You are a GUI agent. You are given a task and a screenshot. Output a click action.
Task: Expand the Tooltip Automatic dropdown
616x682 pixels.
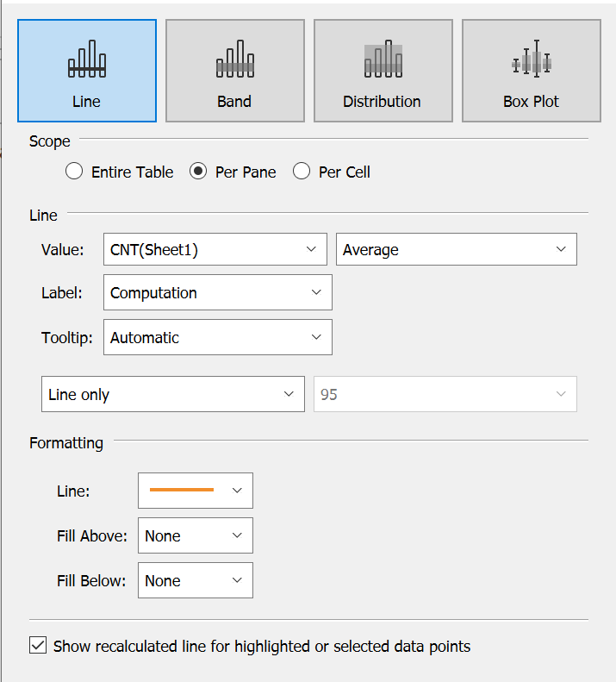coord(217,338)
